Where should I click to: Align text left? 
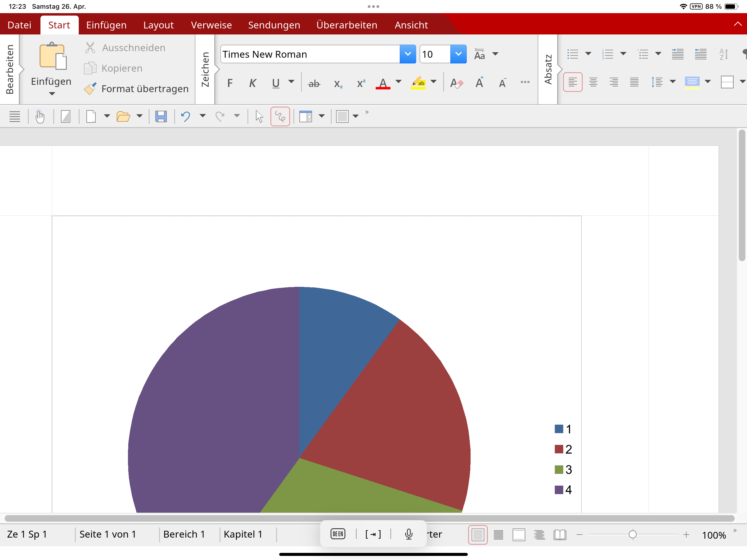click(x=572, y=82)
